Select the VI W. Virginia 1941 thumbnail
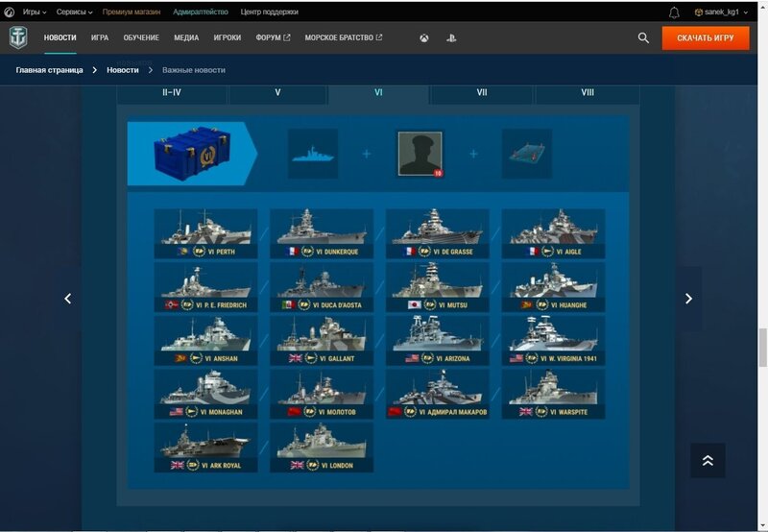768x532 pixels. (554, 341)
